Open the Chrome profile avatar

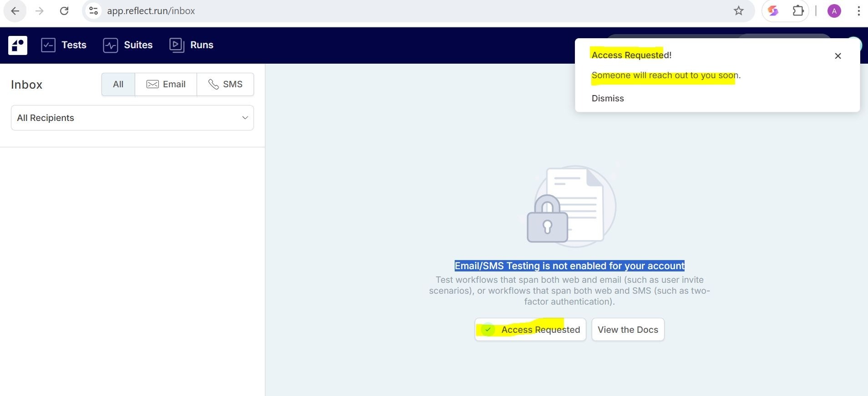point(834,11)
